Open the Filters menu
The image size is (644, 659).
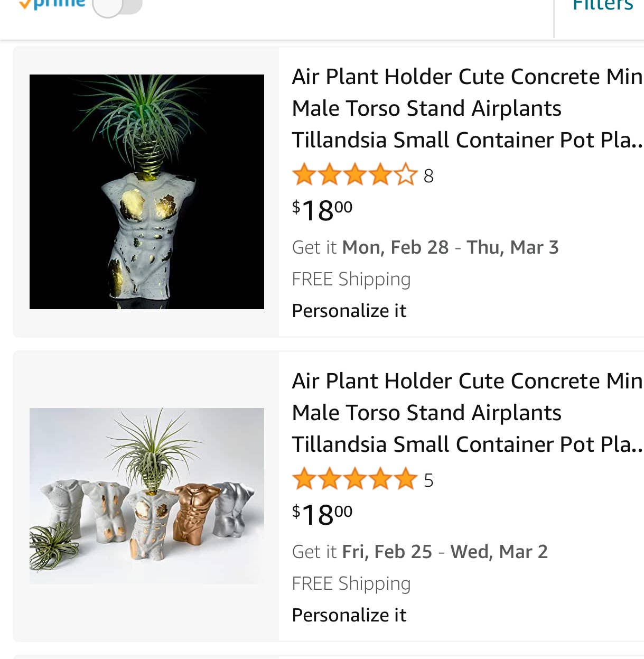602,5
